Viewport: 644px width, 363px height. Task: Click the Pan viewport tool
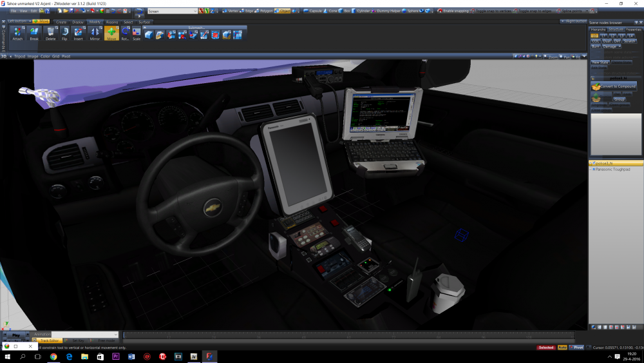coord(565,57)
